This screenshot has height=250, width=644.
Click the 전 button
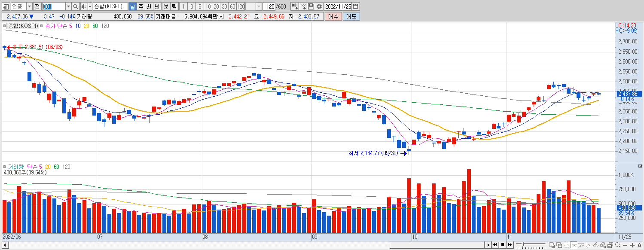tap(37, 6)
